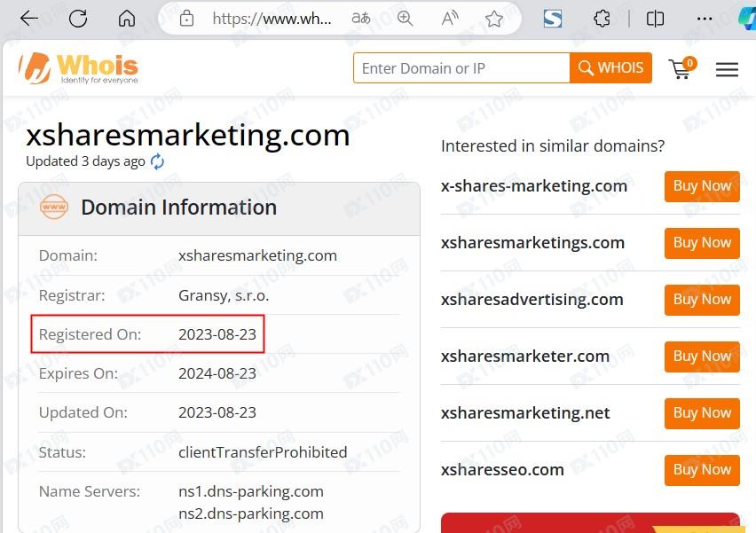
Task: Refresh the WHOIS record with blue arrows icon
Action: pos(157,161)
